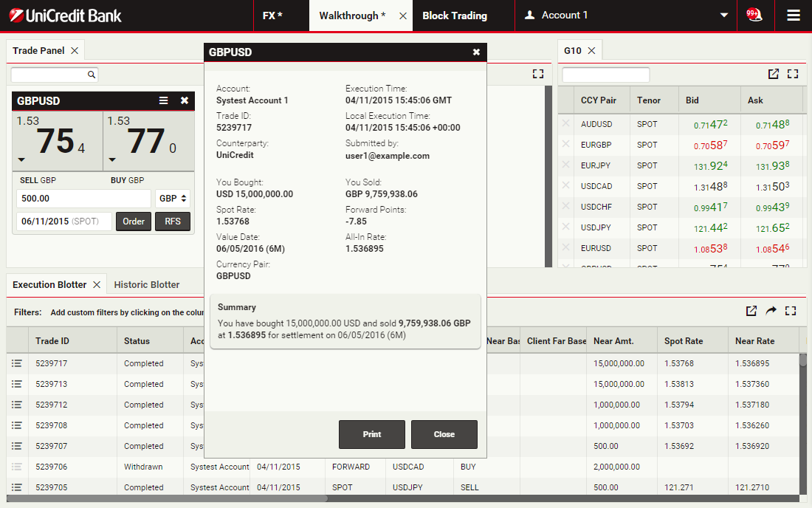Expand the Account 1 dropdown
Image resolution: width=812 pixels, height=508 pixels.
tap(723, 16)
